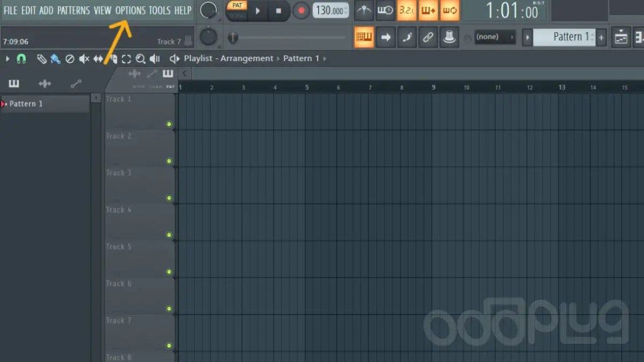Toggle preview speaker beside Playlist title
Screen dimensions: 644x362
[x=174, y=58]
